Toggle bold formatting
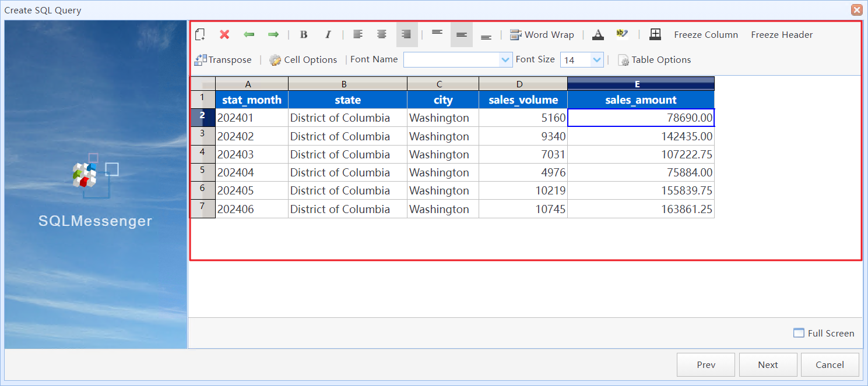 304,34
